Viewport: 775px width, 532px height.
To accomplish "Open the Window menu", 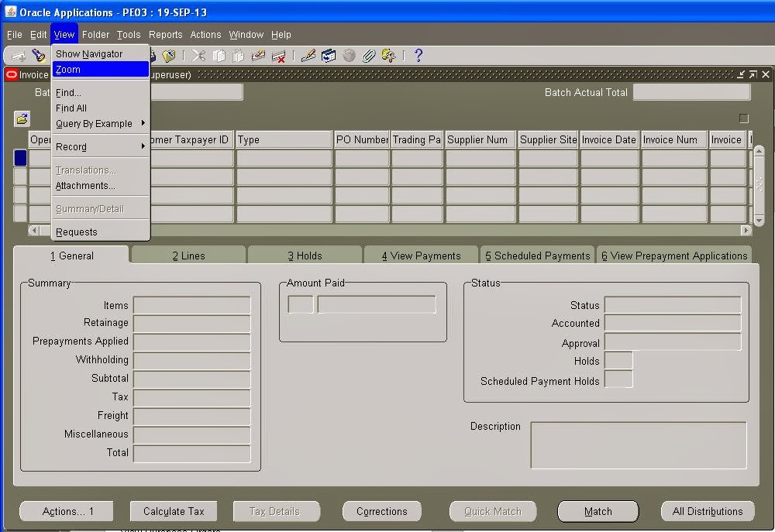I will [x=246, y=35].
